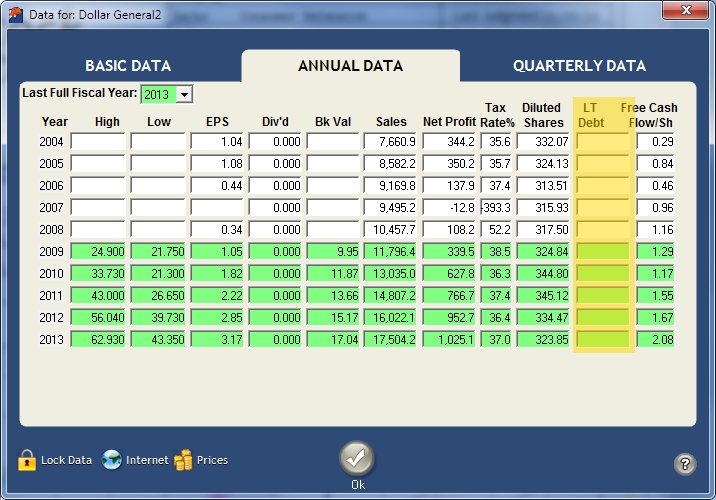Click the 2013 EPS cell 3.17
The image size is (716, 500).
tap(217, 340)
